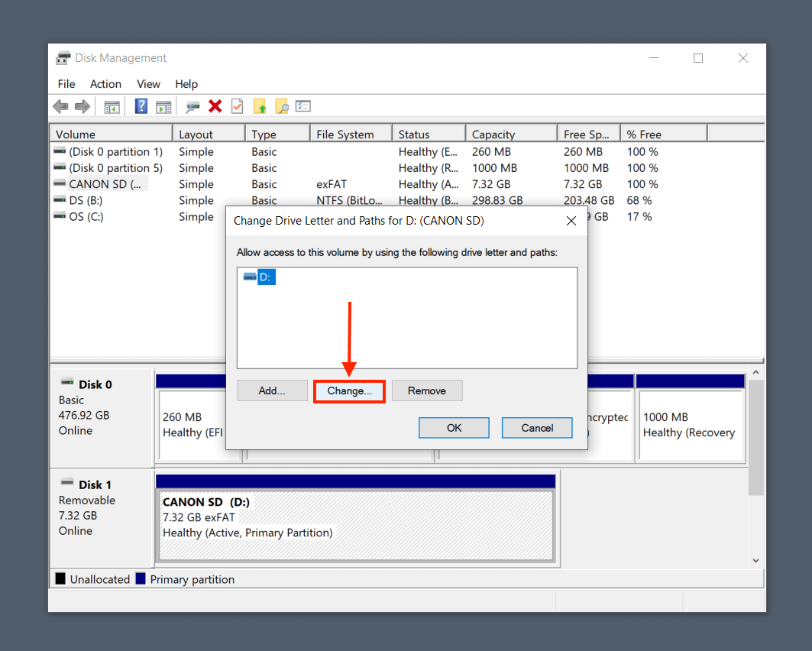812x651 pixels.
Task: Click the Add... button in dialog
Action: tap(272, 390)
